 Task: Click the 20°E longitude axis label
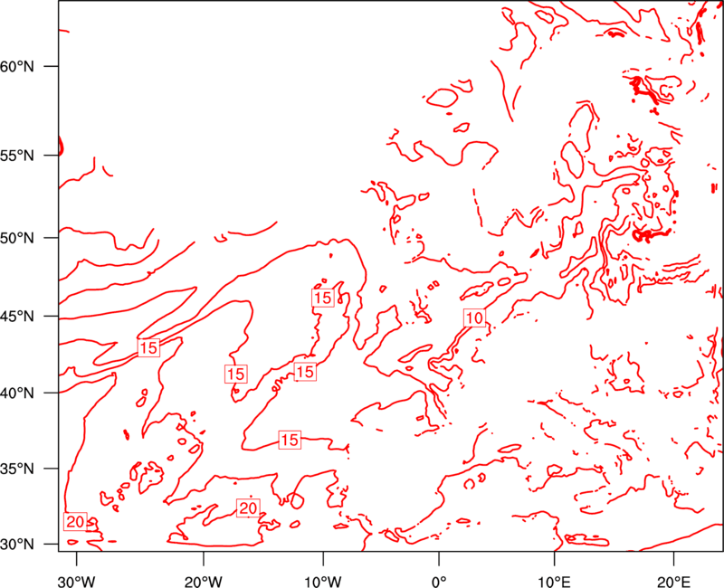coord(673,582)
